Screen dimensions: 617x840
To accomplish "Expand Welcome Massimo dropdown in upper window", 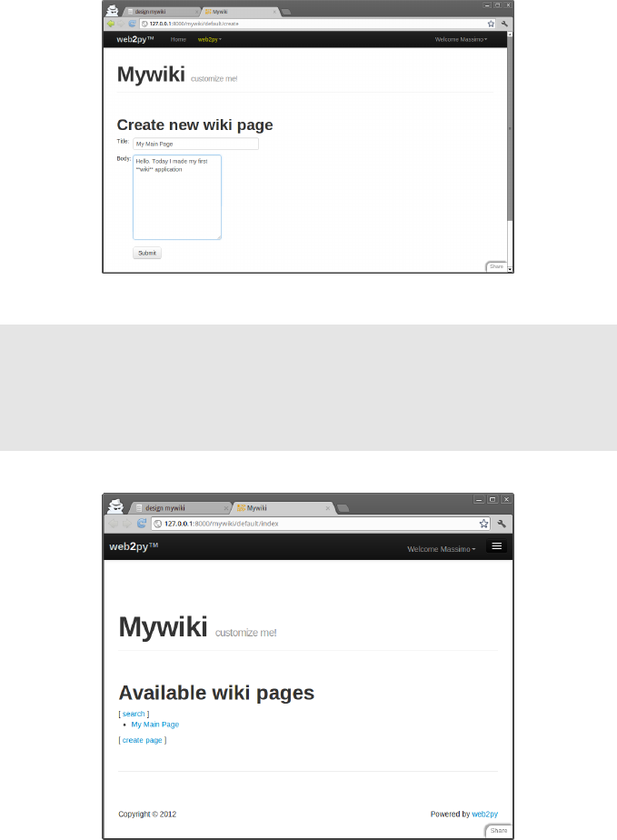I will 461,40.
